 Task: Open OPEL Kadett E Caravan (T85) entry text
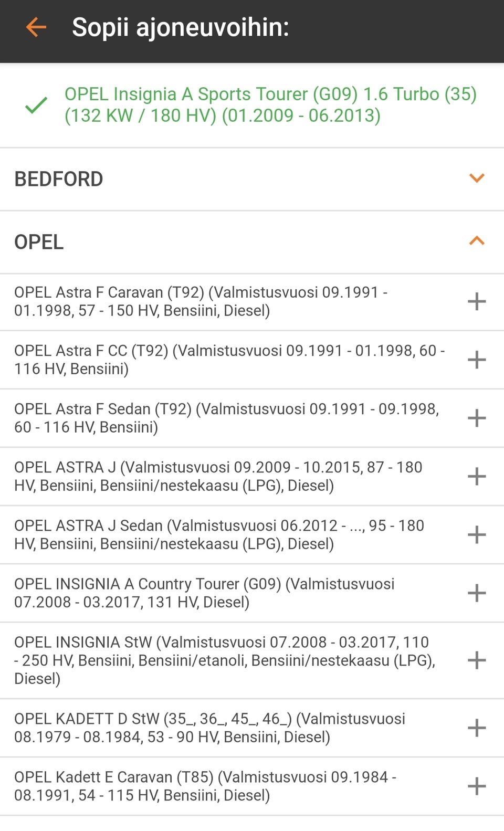pos(205,786)
